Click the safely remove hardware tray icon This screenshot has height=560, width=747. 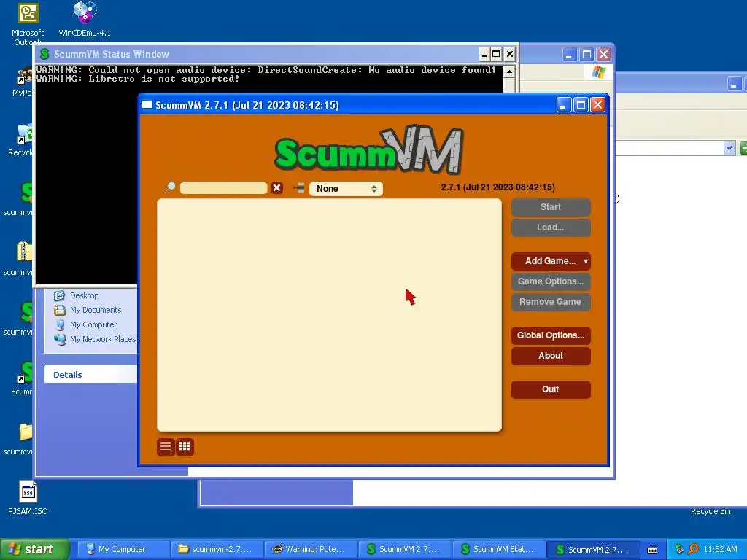coord(679,549)
